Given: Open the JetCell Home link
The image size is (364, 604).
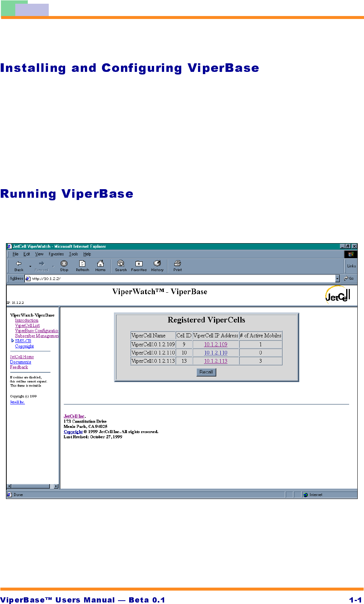Looking at the screenshot, I should coord(22,357).
